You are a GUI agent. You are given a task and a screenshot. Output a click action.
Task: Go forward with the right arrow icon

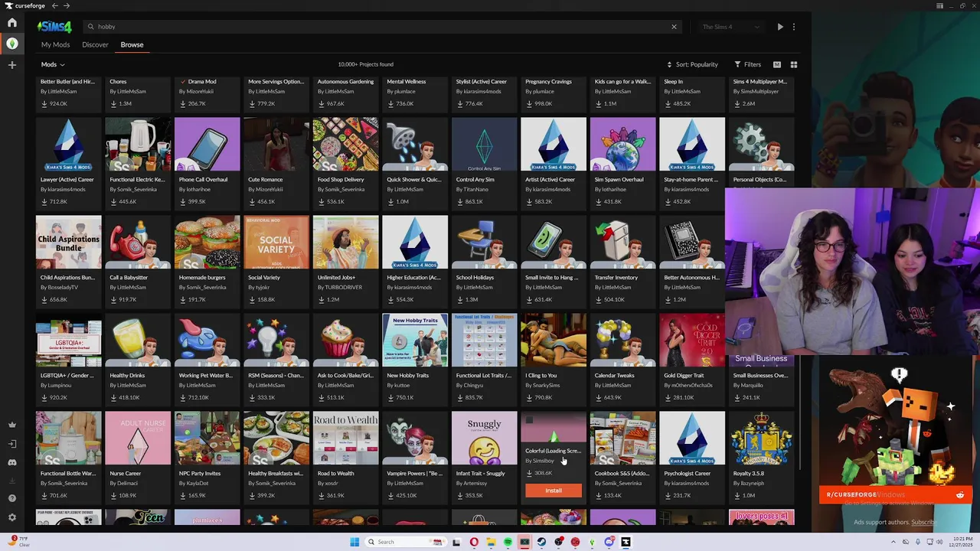point(67,5)
